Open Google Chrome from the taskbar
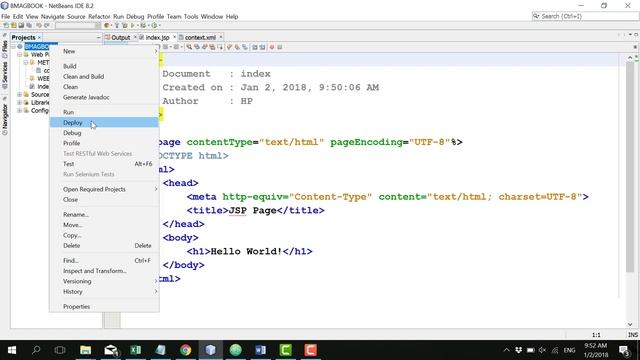Image resolution: width=640 pixels, height=360 pixels. point(185,350)
